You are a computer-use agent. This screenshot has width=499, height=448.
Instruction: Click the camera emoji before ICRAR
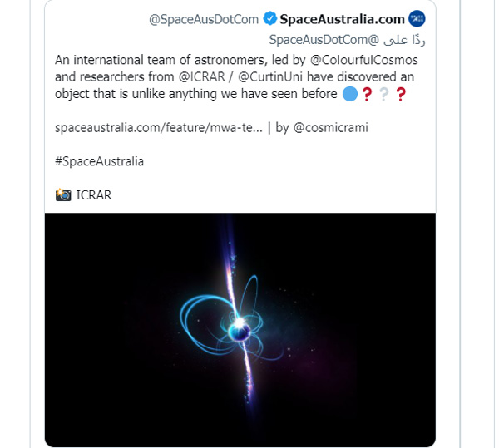pyautogui.click(x=63, y=195)
